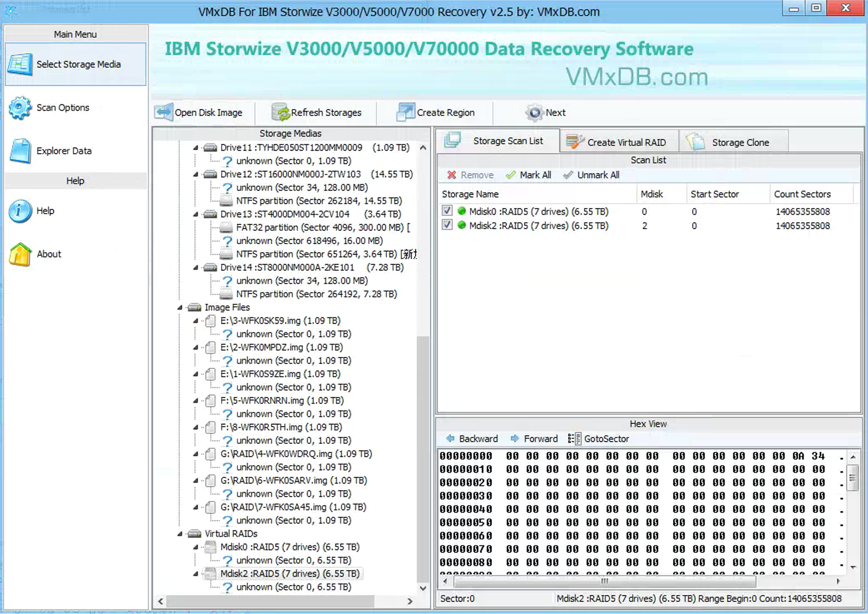Viewport: 868px width, 614px height.
Task: Select F:\8-WFK0R5TH.img in the tree
Action: [281, 427]
